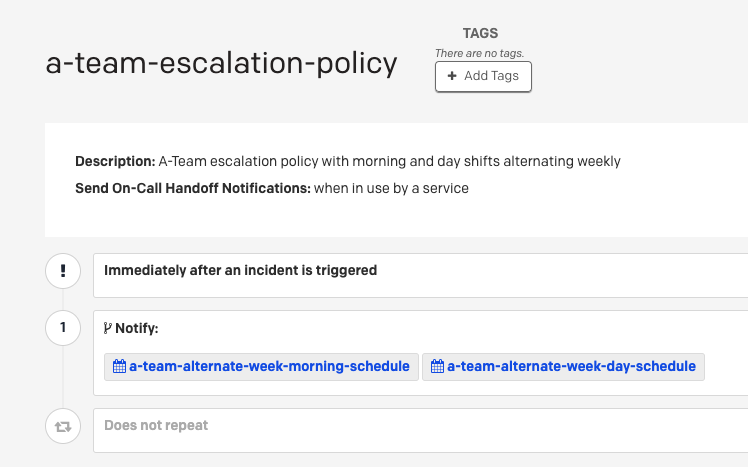This screenshot has height=467, width=748.
Task: Click the 'when in use by a service' value
Action: (391, 188)
